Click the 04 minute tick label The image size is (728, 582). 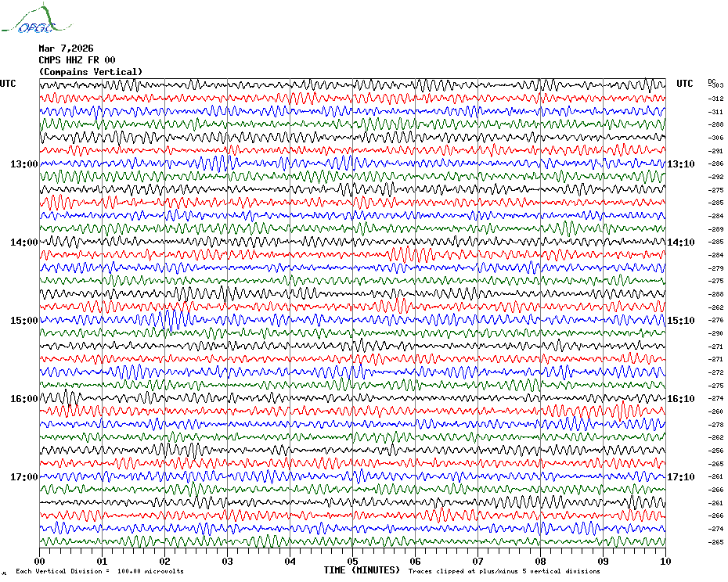[290, 561]
